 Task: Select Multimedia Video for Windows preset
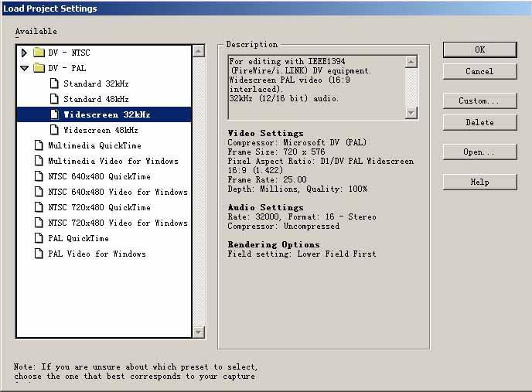click(x=113, y=161)
